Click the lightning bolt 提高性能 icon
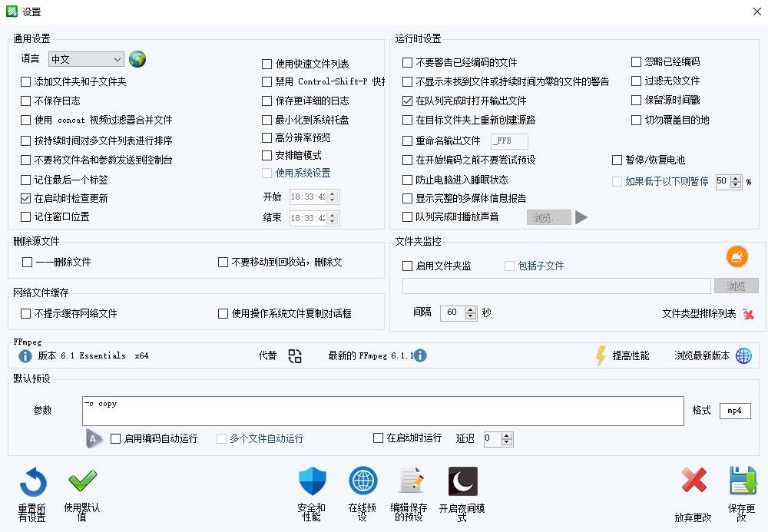Image resolution: width=768 pixels, height=532 pixels. [x=601, y=355]
